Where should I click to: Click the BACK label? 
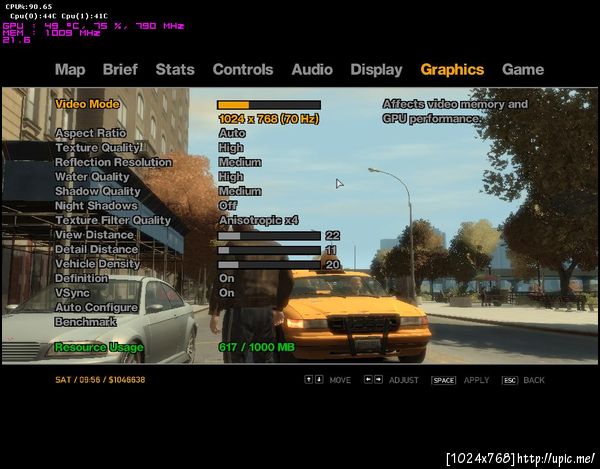(x=534, y=380)
